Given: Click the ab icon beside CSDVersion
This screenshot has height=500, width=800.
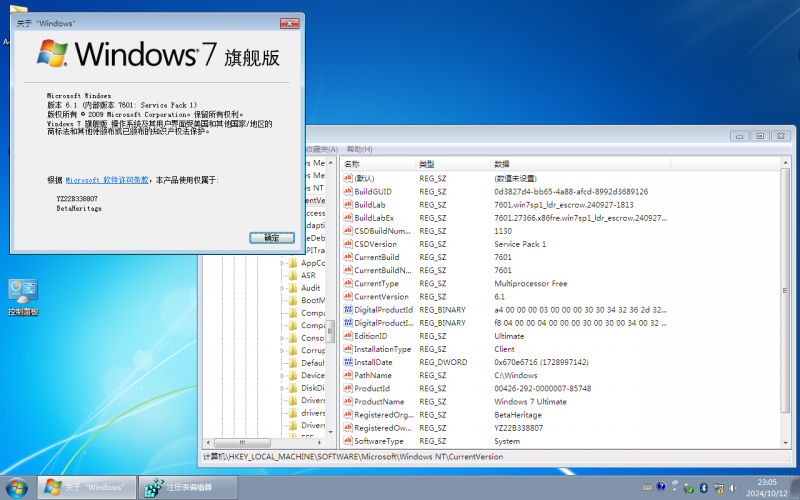Looking at the screenshot, I should pyautogui.click(x=348, y=244).
